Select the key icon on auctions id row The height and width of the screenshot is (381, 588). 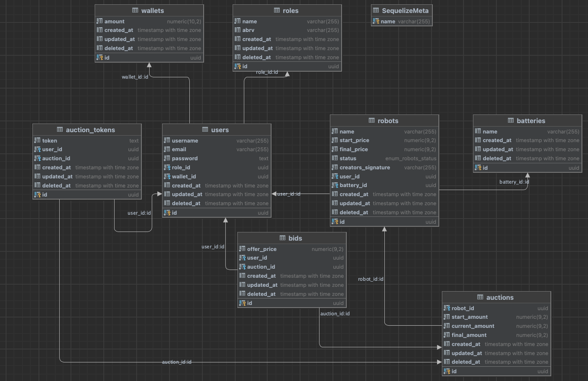(447, 371)
